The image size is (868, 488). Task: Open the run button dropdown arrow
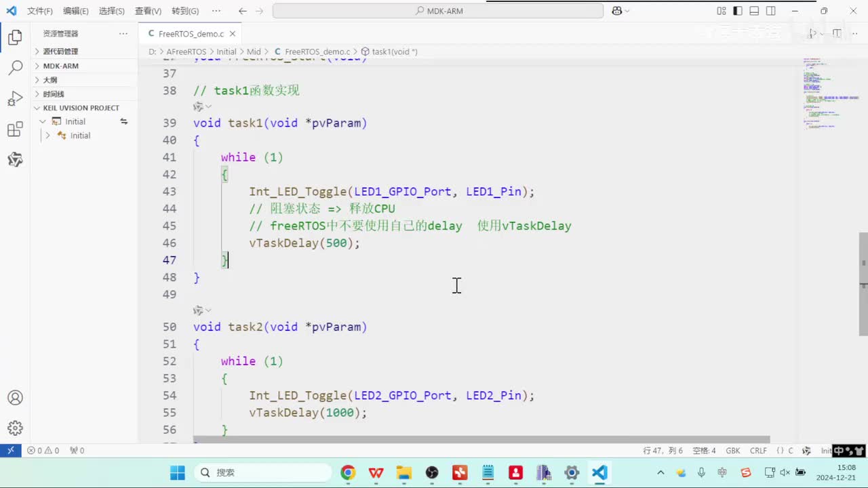click(x=821, y=33)
